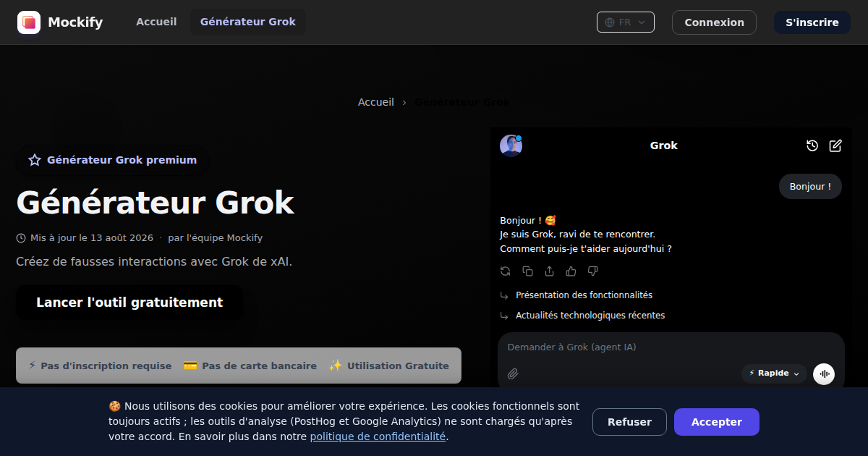Click the Grok profile avatar

(511, 145)
